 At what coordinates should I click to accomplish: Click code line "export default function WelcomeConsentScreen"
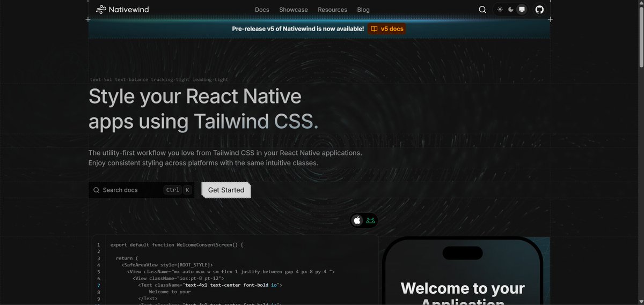[177, 244]
